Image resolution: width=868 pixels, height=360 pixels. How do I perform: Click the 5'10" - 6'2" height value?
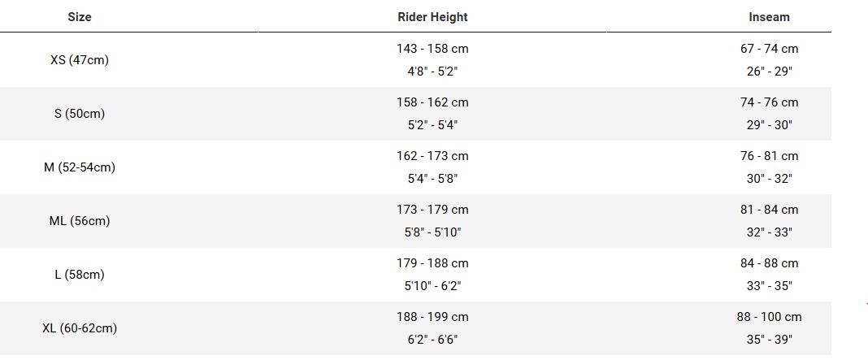[432, 286]
